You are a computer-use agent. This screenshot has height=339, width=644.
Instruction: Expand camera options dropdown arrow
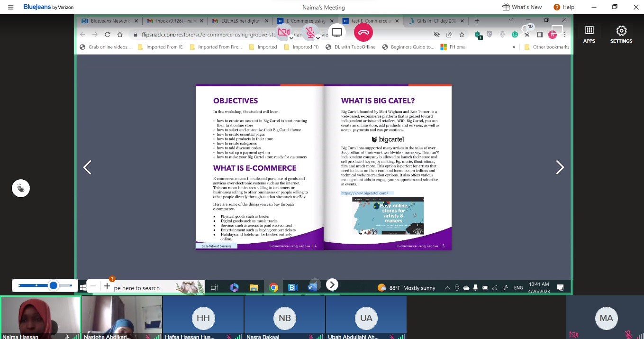(x=292, y=38)
